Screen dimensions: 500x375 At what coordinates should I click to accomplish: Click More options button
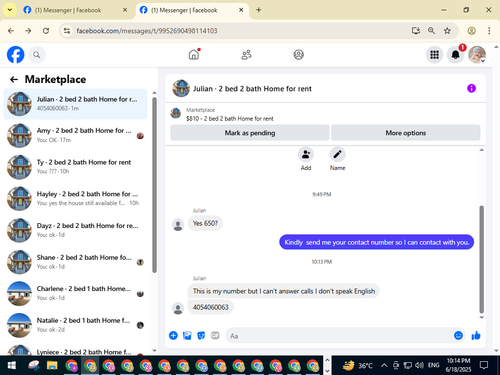406,133
